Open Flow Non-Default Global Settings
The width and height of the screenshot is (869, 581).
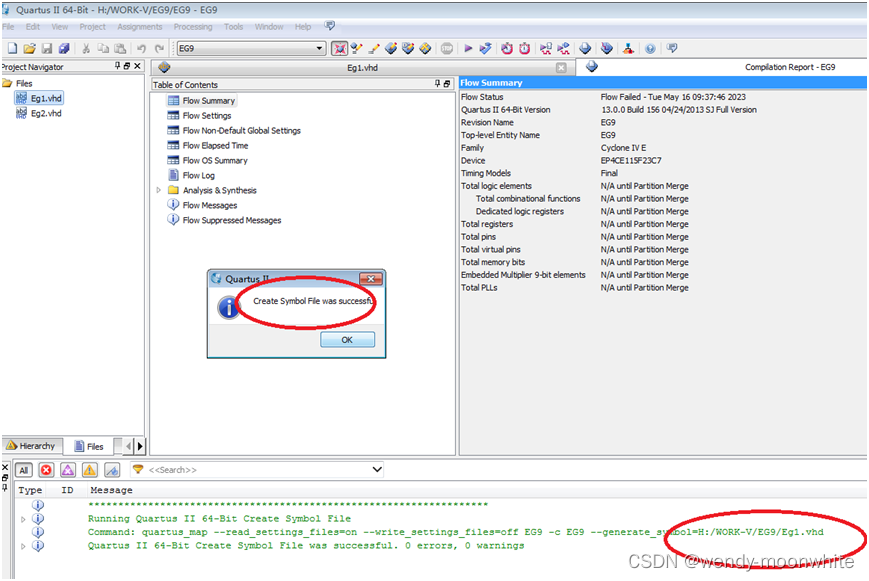pos(234,130)
